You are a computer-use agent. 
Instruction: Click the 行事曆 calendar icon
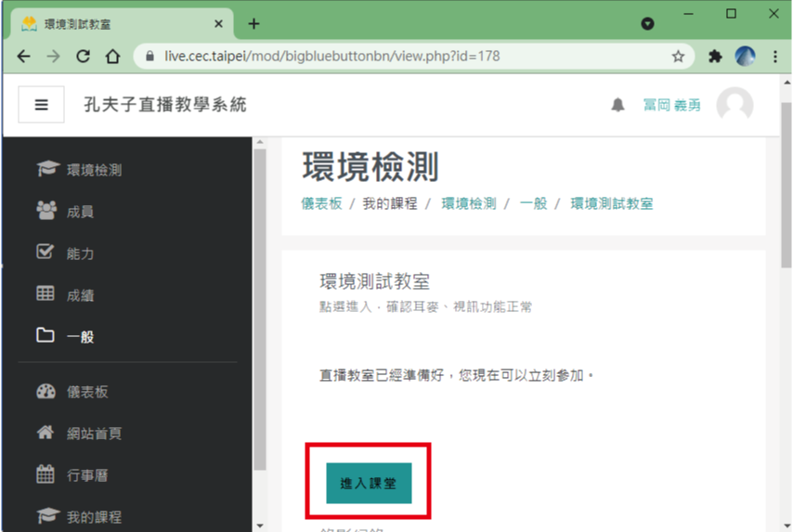pos(45,474)
